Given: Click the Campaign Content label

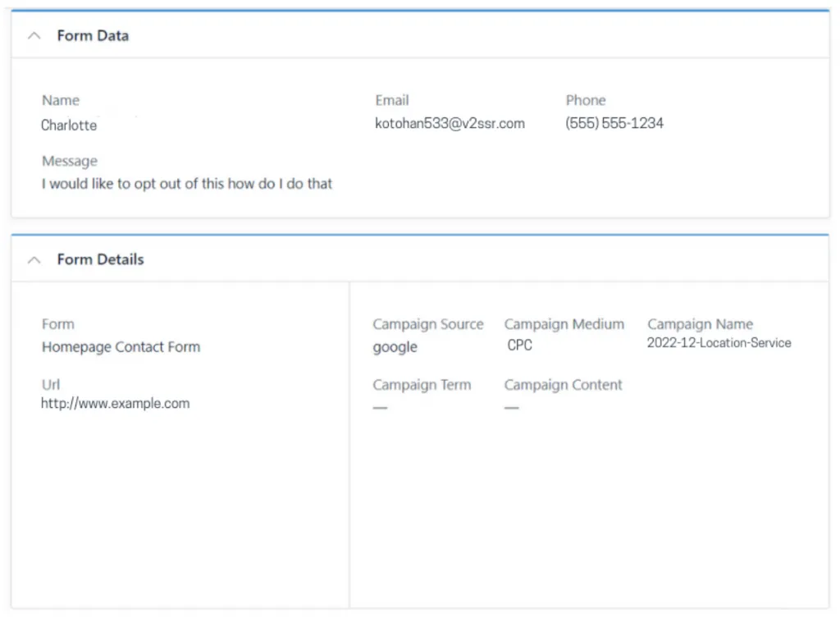Looking at the screenshot, I should point(563,385).
